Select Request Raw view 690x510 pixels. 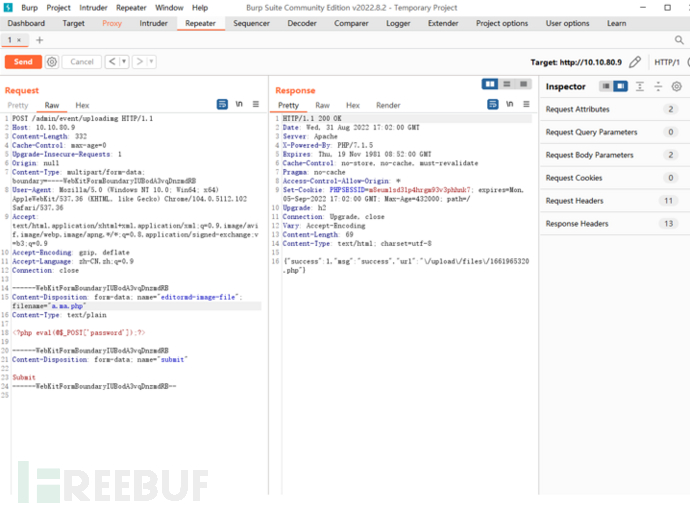point(51,105)
